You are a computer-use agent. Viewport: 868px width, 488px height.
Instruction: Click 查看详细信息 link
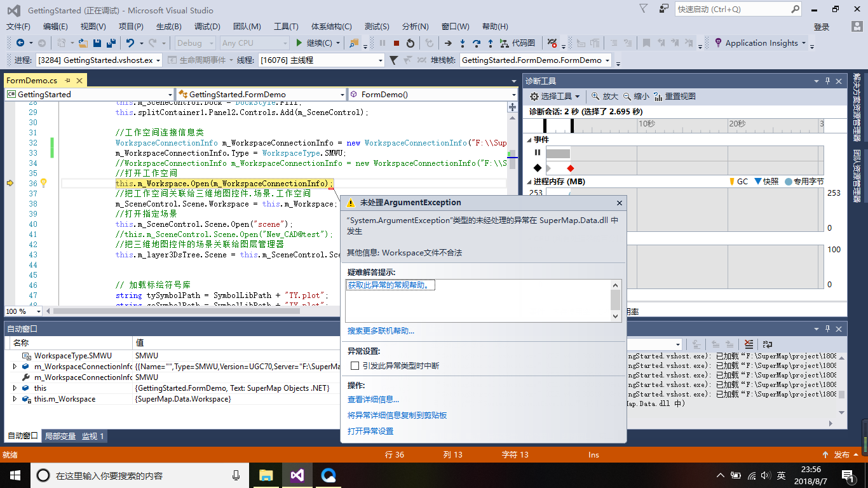(373, 400)
